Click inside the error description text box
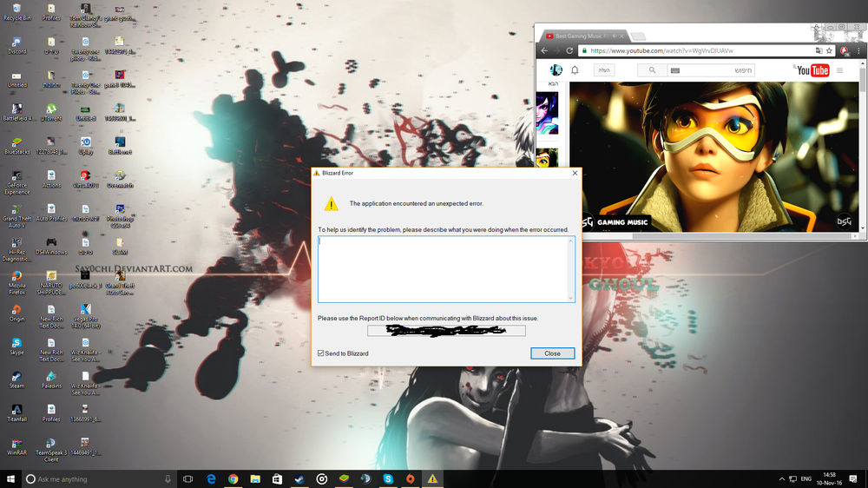This screenshot has height=488, width=868. pyautogui.click(x=445, y=269)
